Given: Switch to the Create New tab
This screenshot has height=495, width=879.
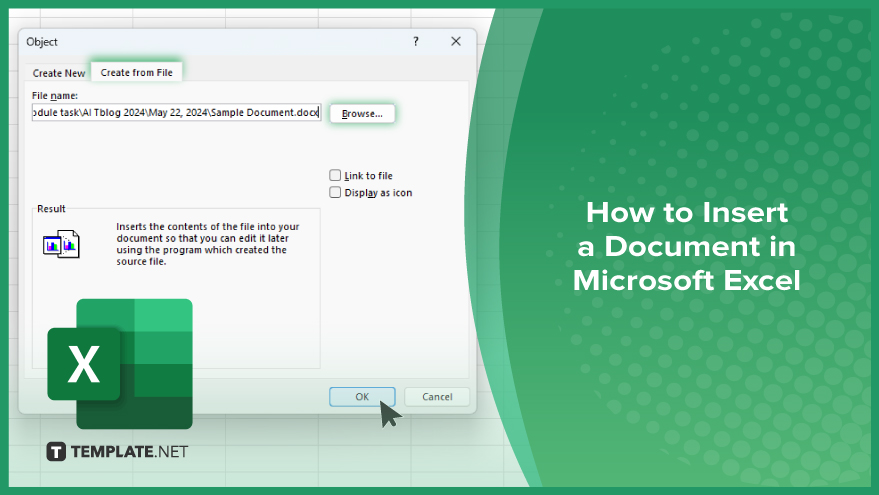Looking at the screenshot, I should pos(58,73).
